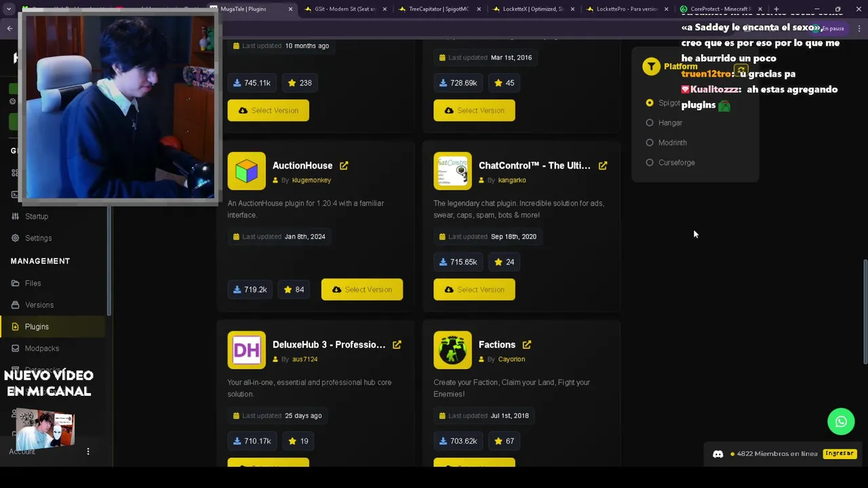
Task: Open author link kangarko
Action: [512, 180]
